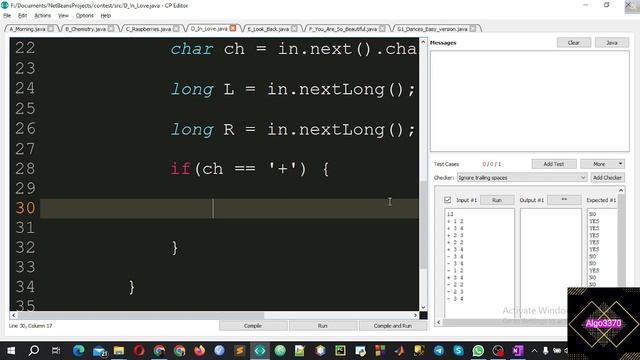Click the editor scroll-down arrow

click(x=423, y=307)
